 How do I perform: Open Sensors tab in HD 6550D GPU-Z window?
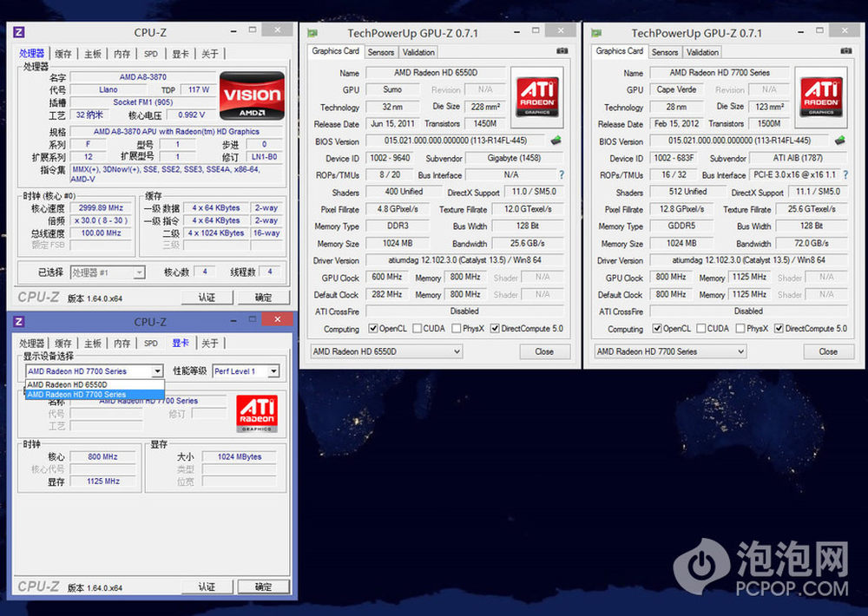tap(381, 52)
